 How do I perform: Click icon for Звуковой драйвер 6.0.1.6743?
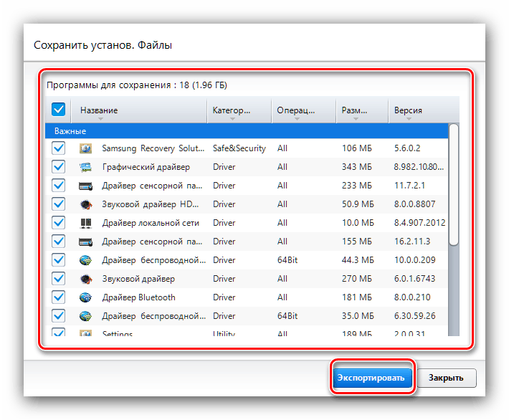[x=86, y=279]
